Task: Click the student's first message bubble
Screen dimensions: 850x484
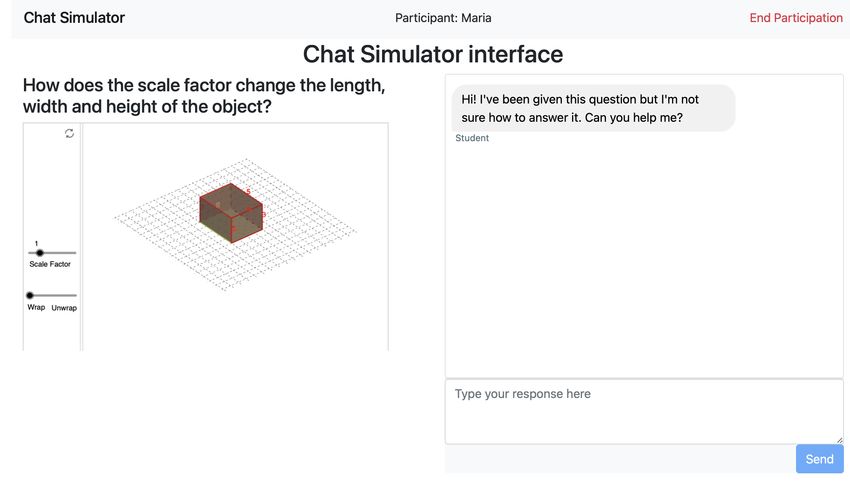Action: (x=593, y=108)
